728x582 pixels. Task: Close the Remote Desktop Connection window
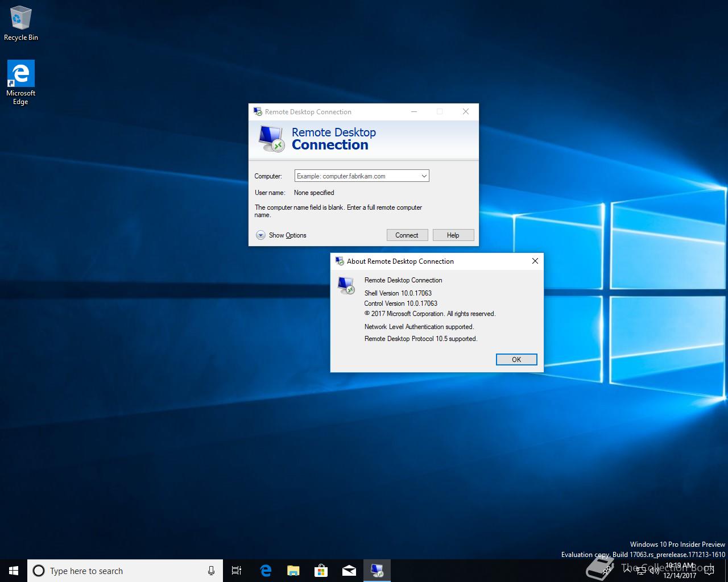click(x=466, y=111)
